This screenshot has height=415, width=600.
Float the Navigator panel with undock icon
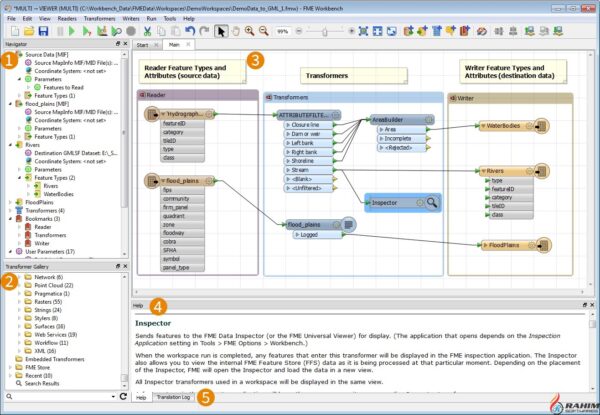tap(118, 44)
